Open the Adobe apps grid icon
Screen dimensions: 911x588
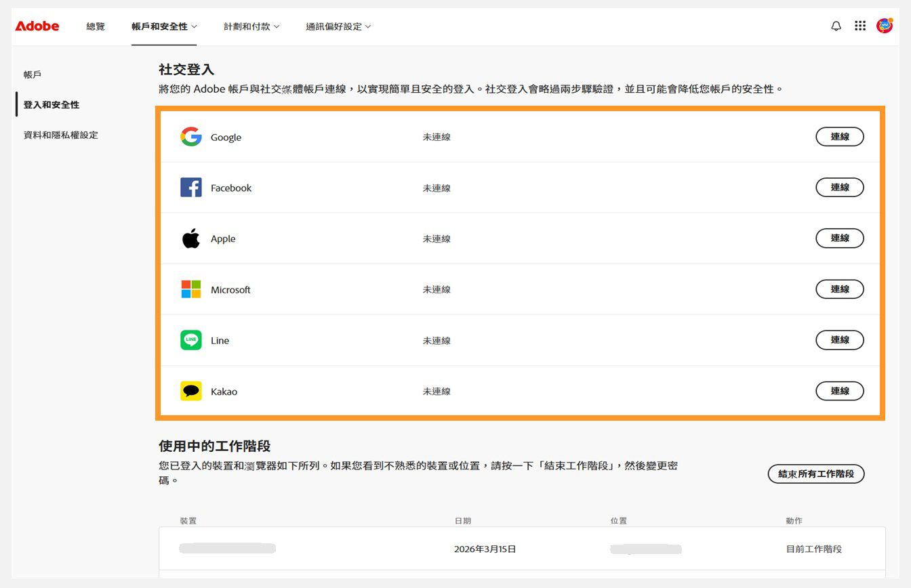860,26
